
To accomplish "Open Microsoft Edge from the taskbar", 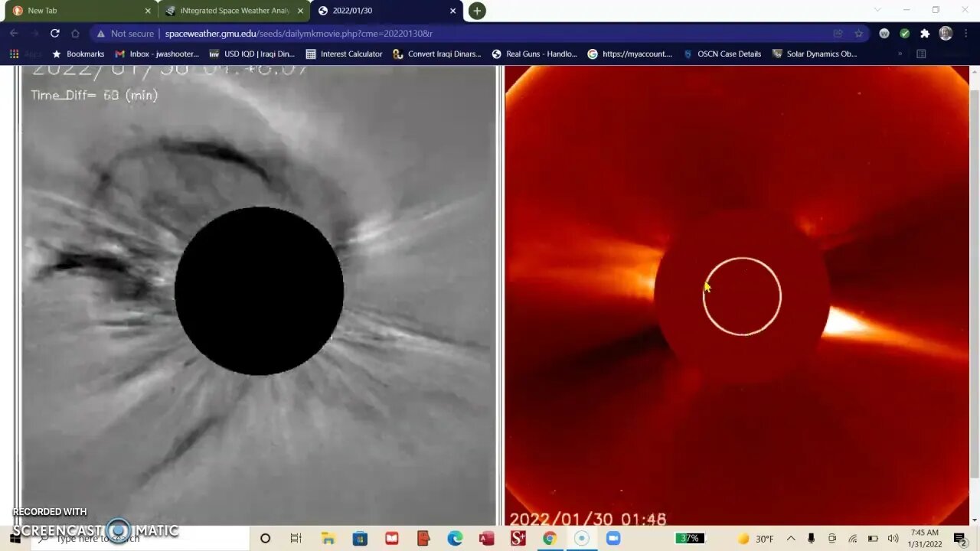I will pyautogui.click(x=455, y=539).
